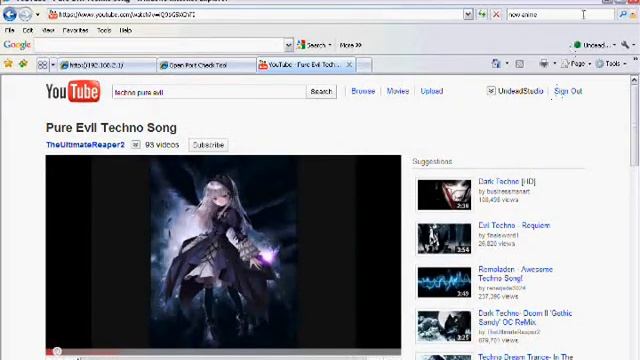Open the Browse link
This screenshot has height=360, width=640.
click(363, 91)
